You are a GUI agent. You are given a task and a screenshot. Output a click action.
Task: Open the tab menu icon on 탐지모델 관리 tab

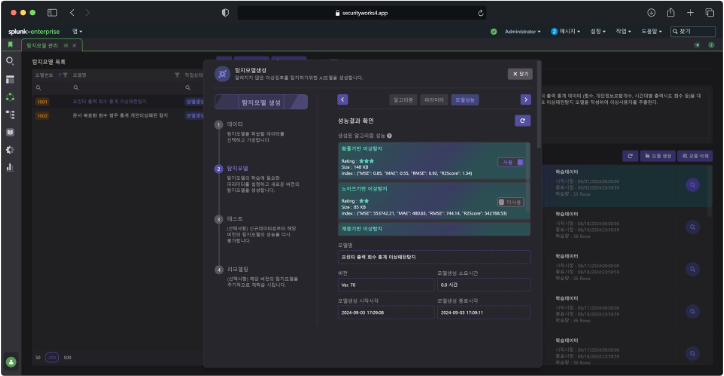[66, 45]
